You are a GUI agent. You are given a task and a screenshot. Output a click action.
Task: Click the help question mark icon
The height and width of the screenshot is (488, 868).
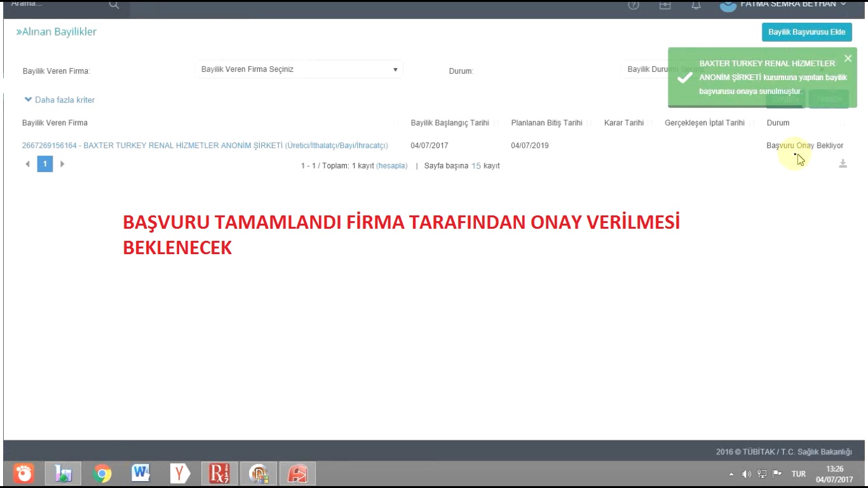point(633,4)
